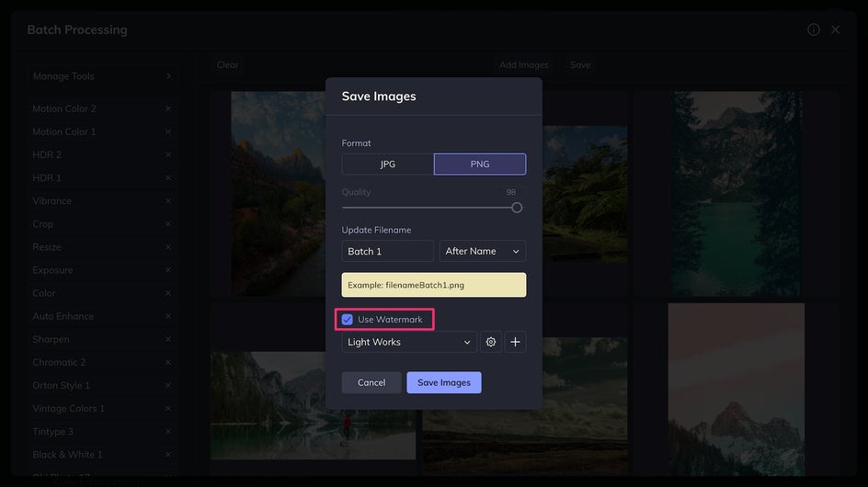Open the After Name position dropdown
The height and width of the screenshot is (487, 868).
pyautogui.click(x=483, y=251)
